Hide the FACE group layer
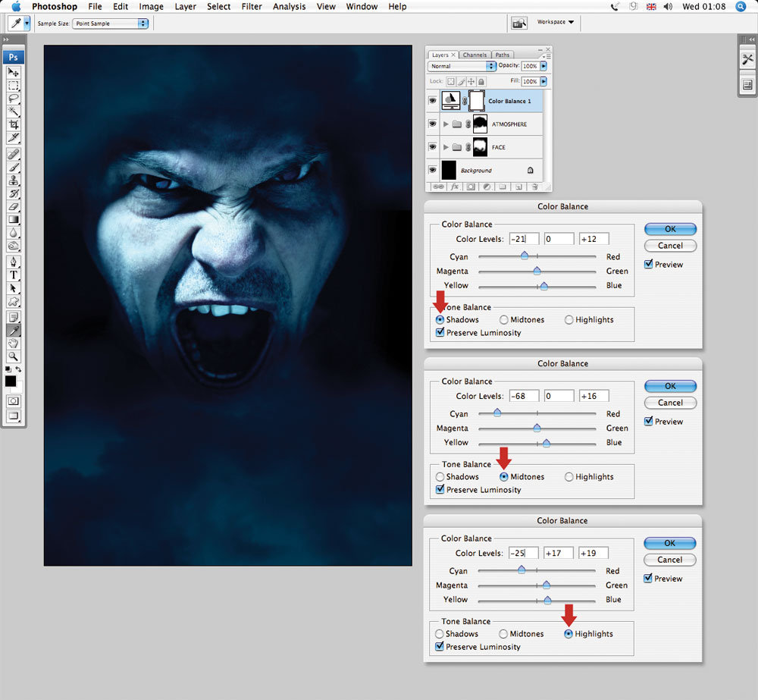The height and width of the screenshot is (700, 758). tap(433, 146)
